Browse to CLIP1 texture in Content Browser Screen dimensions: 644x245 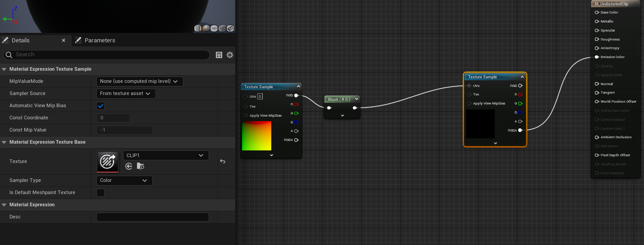pyautogui.click(x=141, y=166)
